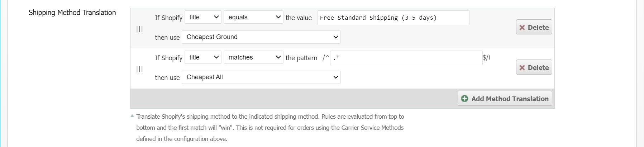
Task: Open the first rule's title field dropdown
Action: click(203, 17)
